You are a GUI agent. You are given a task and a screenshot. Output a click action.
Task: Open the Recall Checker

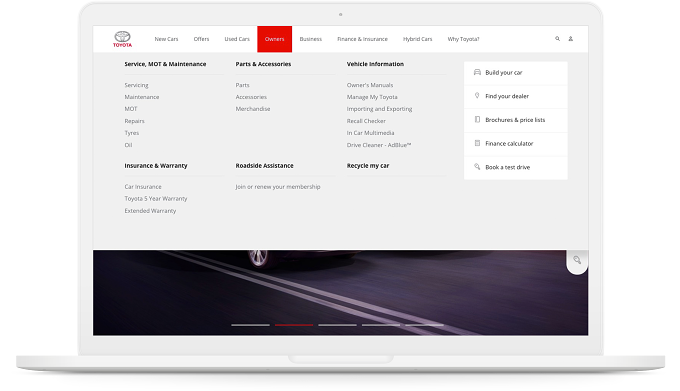366,121
